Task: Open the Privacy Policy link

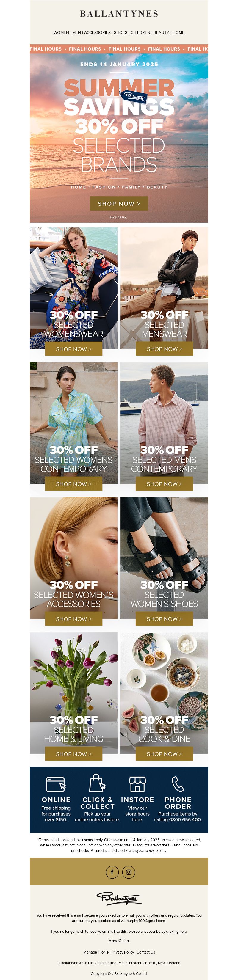Action: point(122,952)
